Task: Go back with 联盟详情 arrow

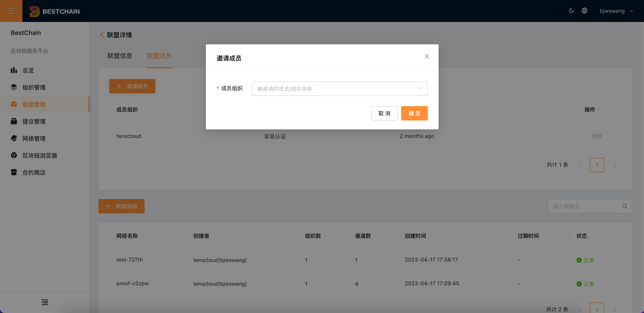Action: click(x=102, y=34)
